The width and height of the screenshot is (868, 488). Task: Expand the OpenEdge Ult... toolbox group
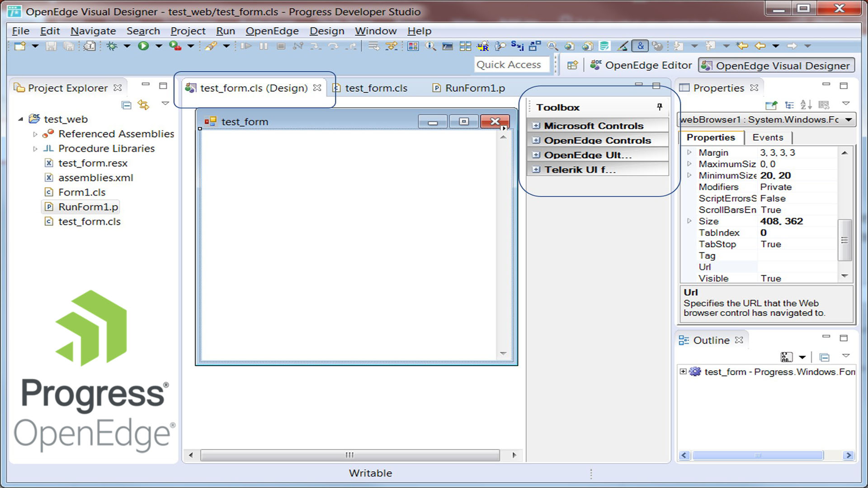[x=536, y=155]
